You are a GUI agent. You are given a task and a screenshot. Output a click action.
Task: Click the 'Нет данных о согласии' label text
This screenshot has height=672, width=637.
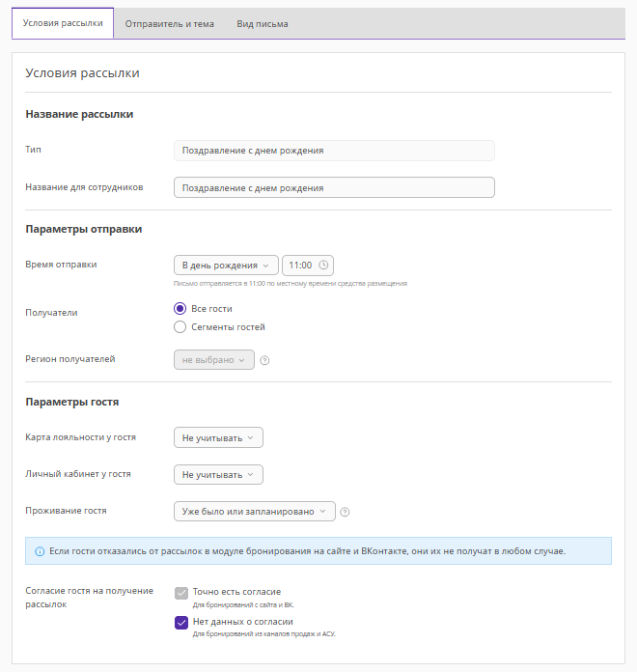click(242, 622)
